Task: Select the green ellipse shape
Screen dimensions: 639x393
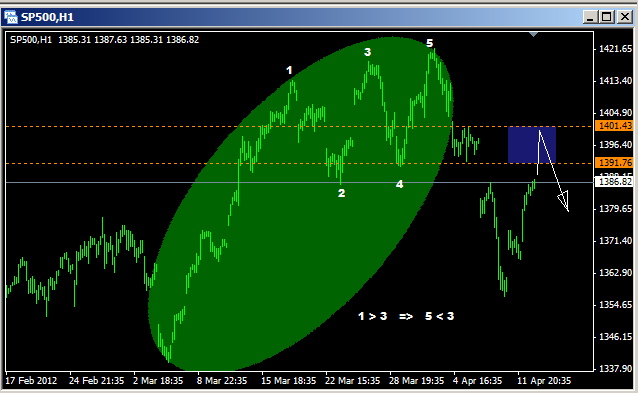Action: pos(300,203)
